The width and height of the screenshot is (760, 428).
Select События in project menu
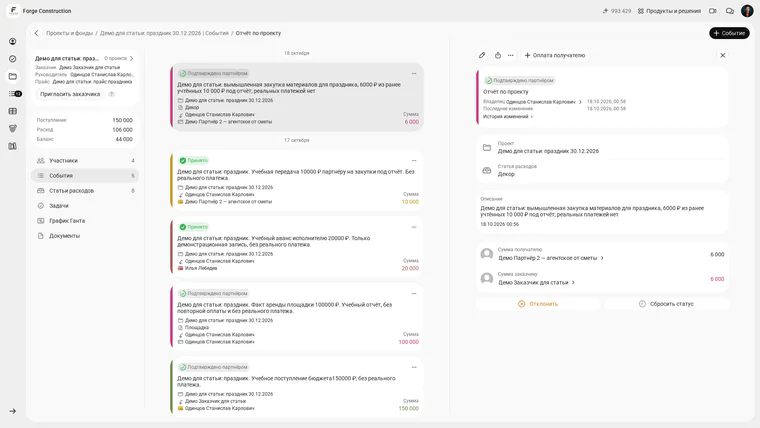point(85,175)
